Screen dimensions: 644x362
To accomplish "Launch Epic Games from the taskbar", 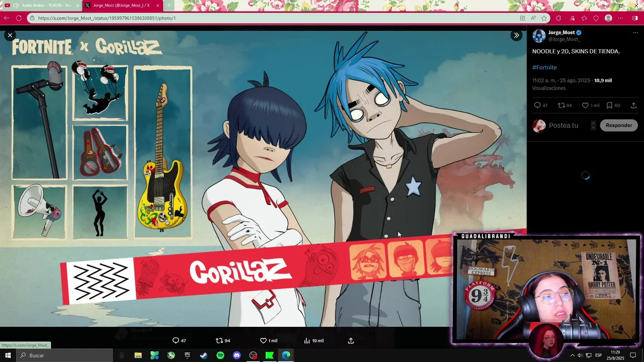I will [x=187, y=355].
